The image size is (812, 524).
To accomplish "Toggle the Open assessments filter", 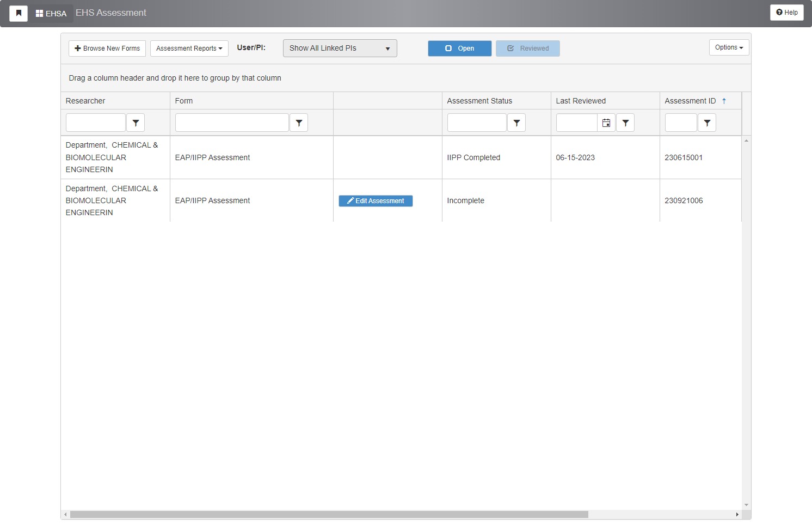I will click(460, 48).
